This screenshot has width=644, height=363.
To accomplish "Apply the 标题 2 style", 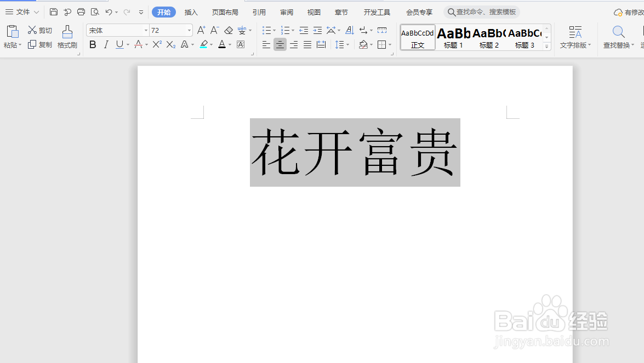I will click(489, 37).
